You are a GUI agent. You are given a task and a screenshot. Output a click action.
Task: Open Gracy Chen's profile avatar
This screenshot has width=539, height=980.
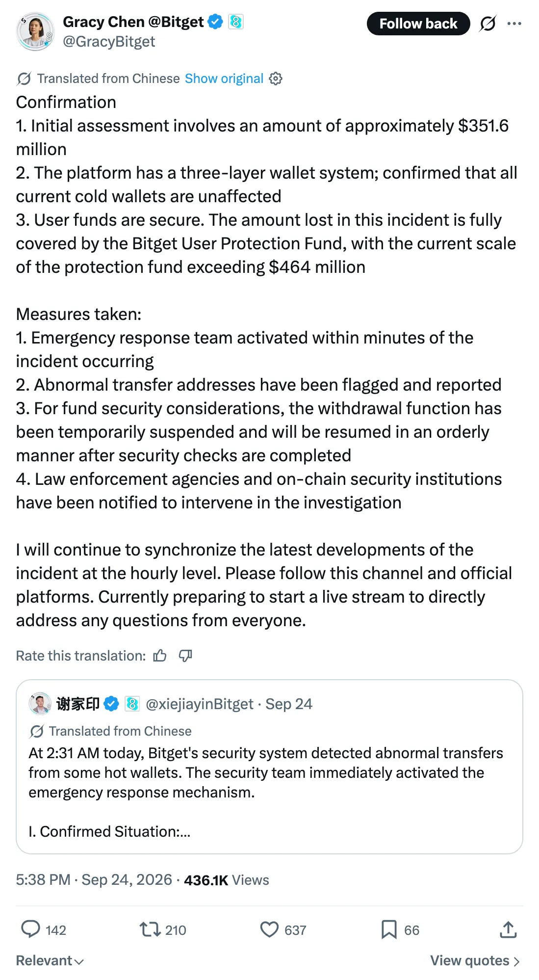(35, 31)
